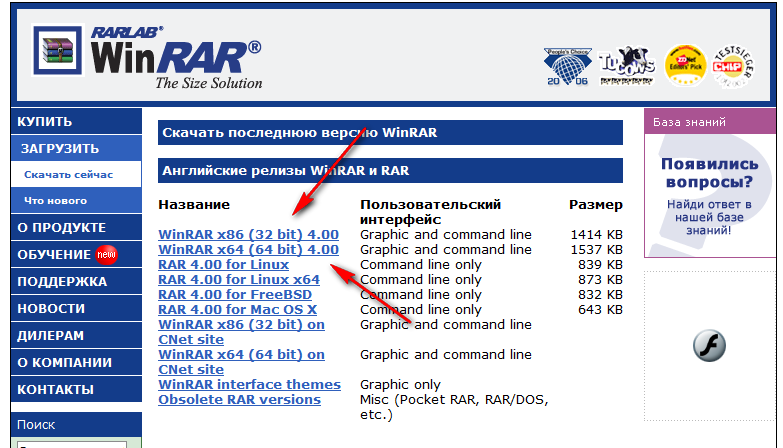Select the Скачать сейчас submenu item
This screenshot has width=783, height=448.
[76, 174]
